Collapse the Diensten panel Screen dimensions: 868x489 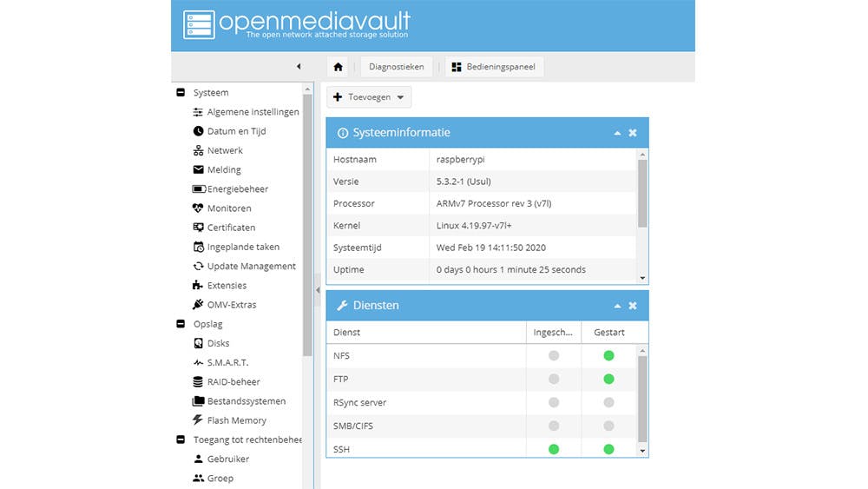click(x=617, y=306)
